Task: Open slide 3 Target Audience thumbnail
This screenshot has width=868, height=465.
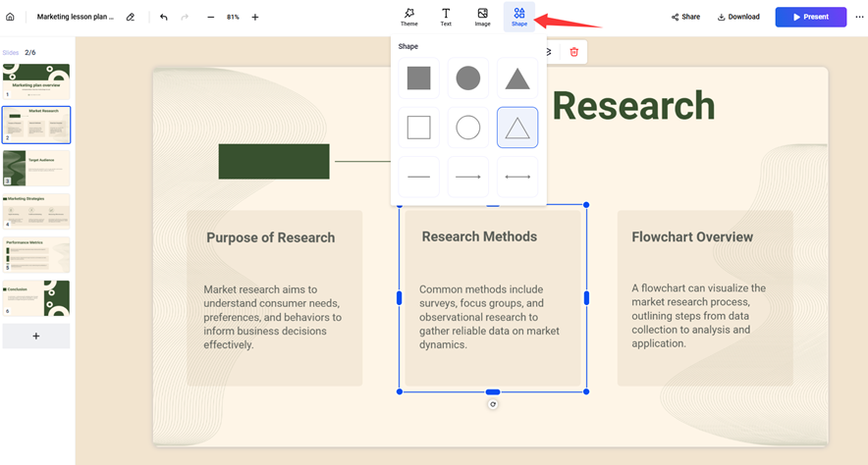Action: 36,168
